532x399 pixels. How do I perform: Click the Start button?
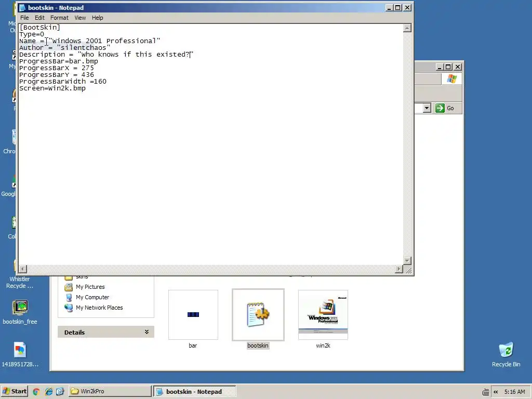tap(14, 391)
